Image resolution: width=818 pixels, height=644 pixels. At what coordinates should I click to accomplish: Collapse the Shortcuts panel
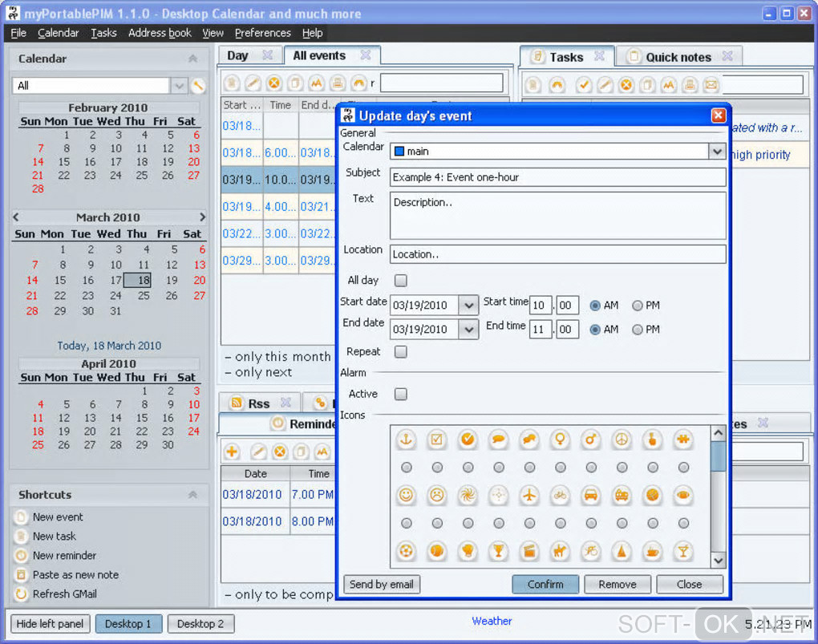(x=192, y=495)
